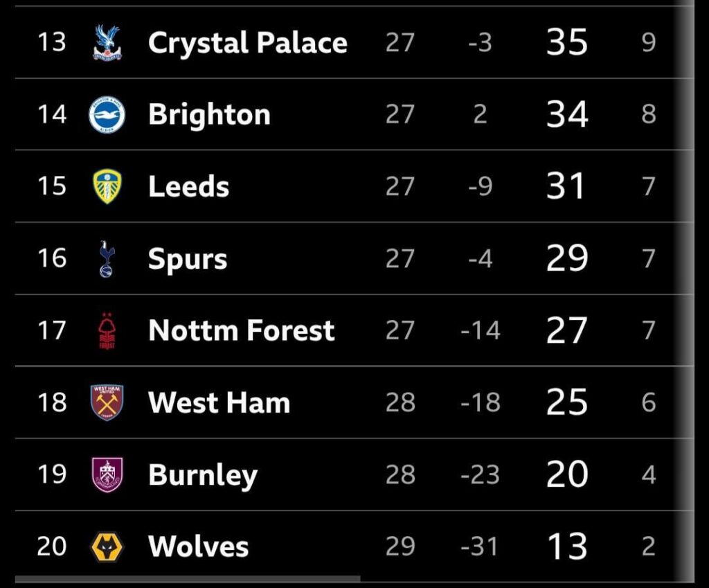Select the Brighton seagull badge

(x=106, y=114)
